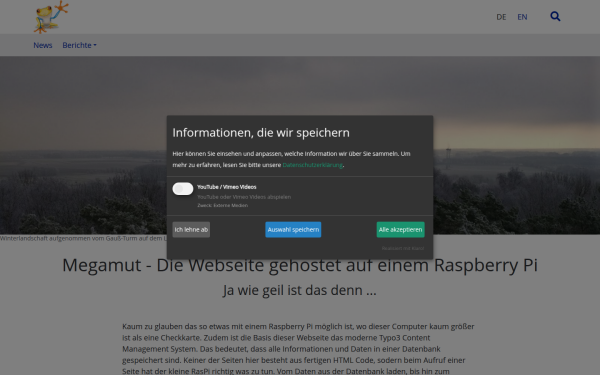Open the search magnifier icon
Image resolution: width=600 pixels, height=375 pixels.
[x=555, y=16]
